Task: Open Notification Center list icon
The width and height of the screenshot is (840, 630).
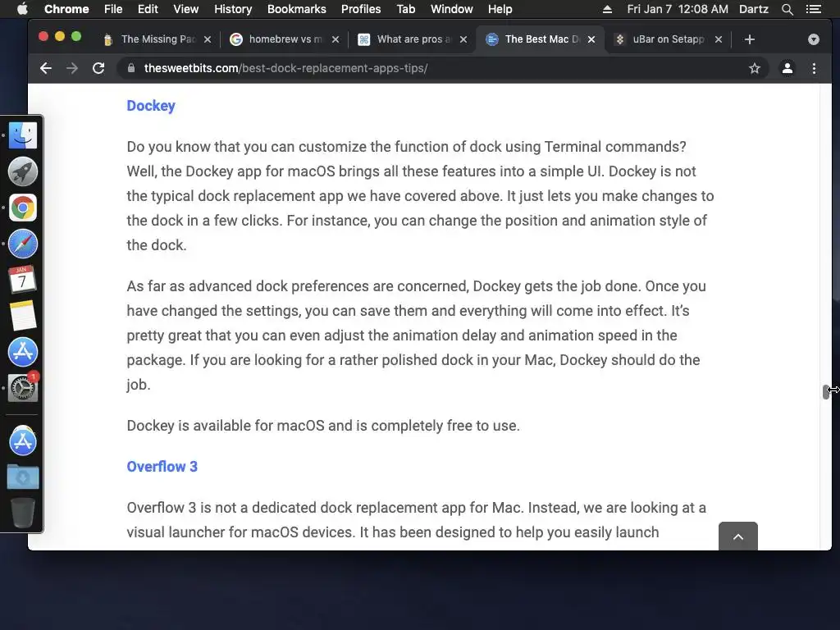Action: (814, 9)
